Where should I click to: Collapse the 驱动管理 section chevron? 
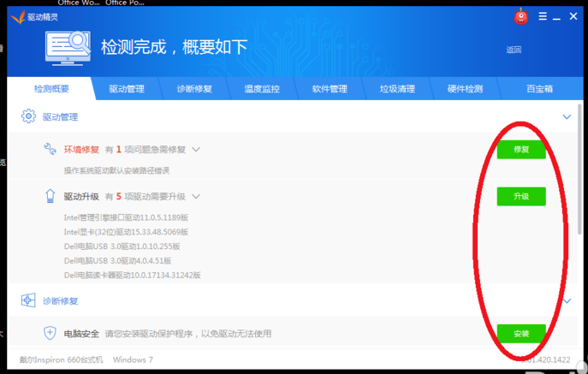click(567, 116)
